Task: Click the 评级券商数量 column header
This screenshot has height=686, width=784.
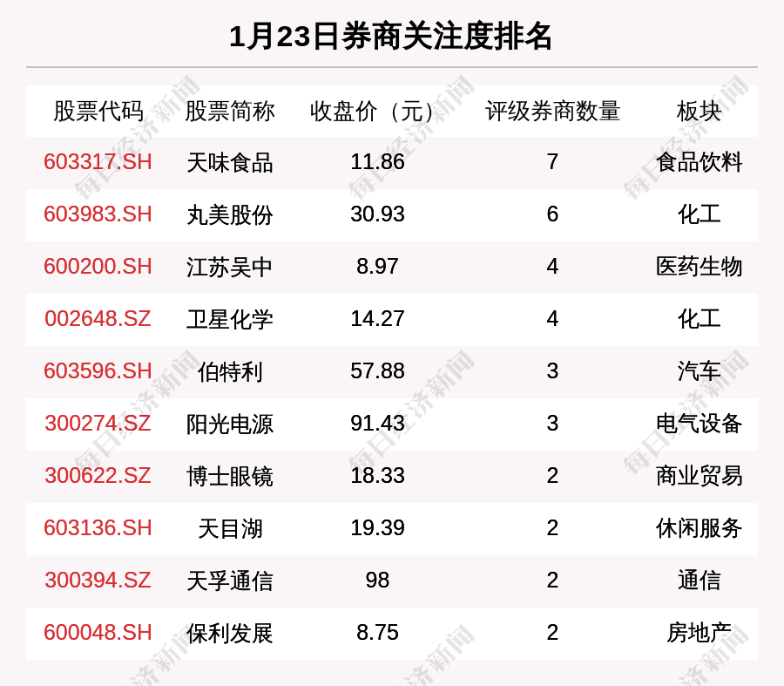Action: pyautogui.click(x=552, y=111)
